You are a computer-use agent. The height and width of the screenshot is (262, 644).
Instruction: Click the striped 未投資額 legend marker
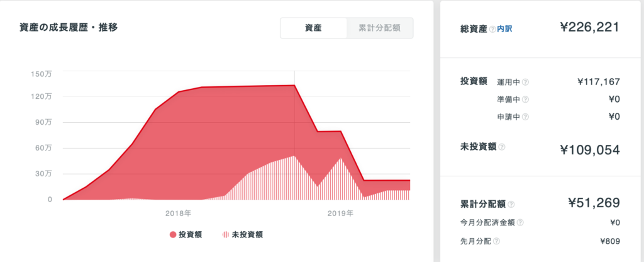coord(226,235)
